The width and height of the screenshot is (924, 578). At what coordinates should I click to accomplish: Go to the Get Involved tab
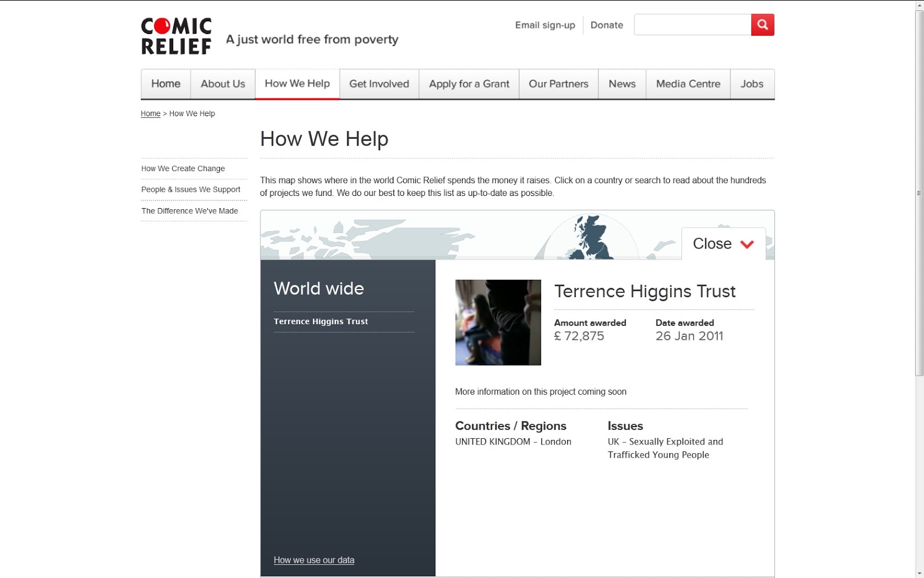tap(379, 84)
